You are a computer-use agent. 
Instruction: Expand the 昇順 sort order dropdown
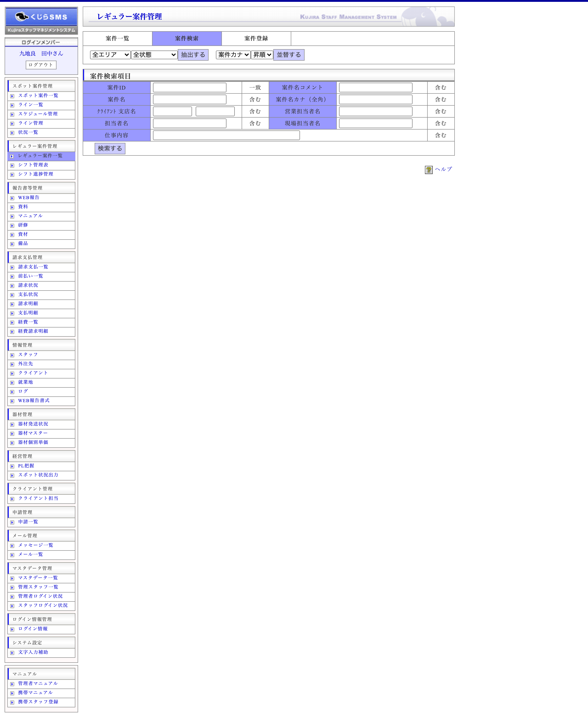click(x=262, y=54)
